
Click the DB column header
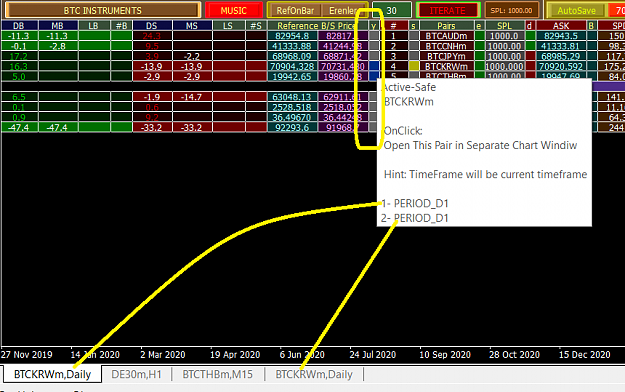[x=19, y=26]
